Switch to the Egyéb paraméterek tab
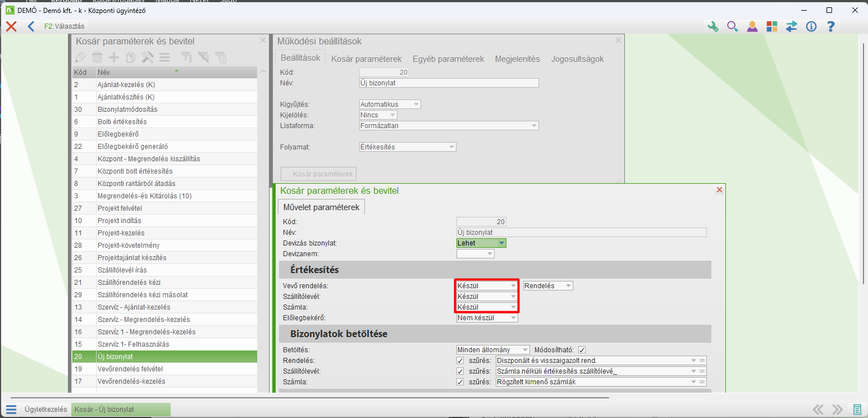Image resolution: width=868 pixels, height=418 pixels. click(448, 58)
